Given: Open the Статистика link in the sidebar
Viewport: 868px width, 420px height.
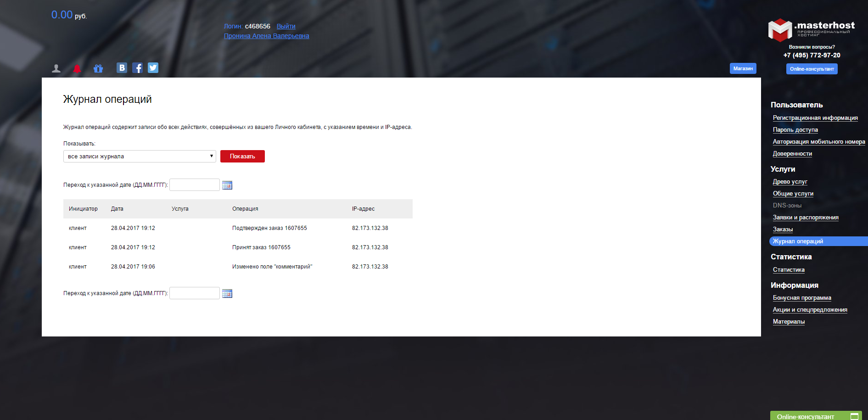Looking at the screenshot, I should 789,270.
